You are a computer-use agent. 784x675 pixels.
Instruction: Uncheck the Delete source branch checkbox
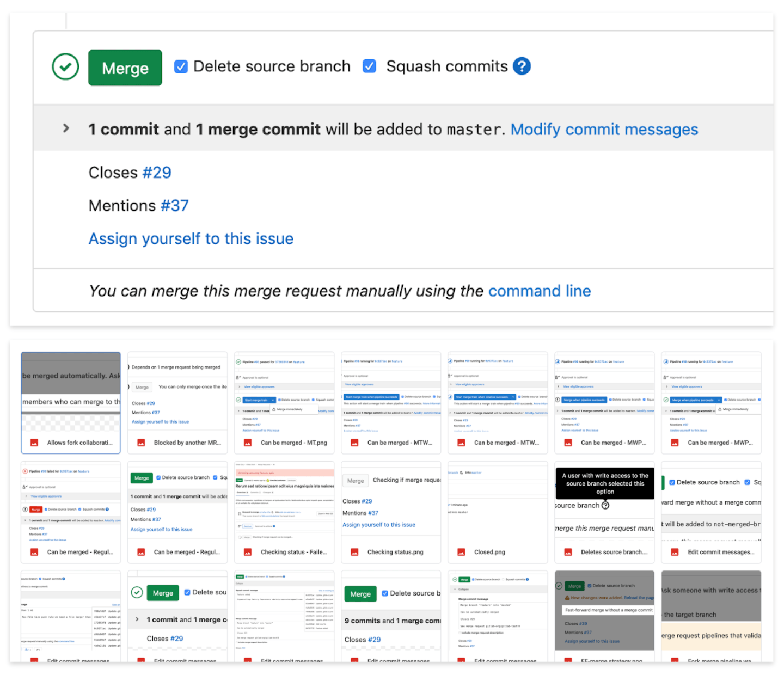[x=181, y=66]
